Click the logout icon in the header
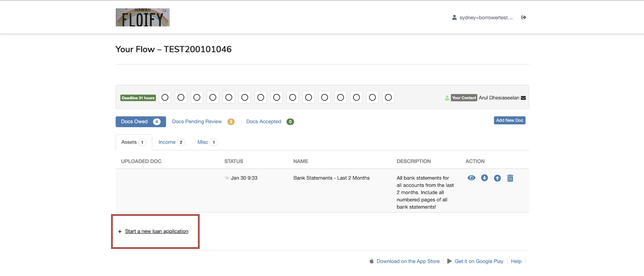644x276 pixels. 523,17
